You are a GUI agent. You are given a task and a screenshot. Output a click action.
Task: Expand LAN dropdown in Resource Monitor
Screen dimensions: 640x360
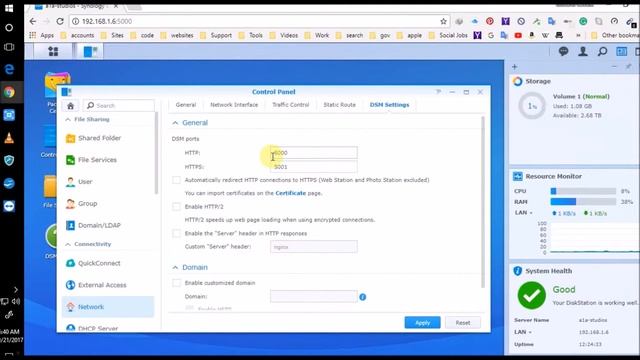coord(531,213)
